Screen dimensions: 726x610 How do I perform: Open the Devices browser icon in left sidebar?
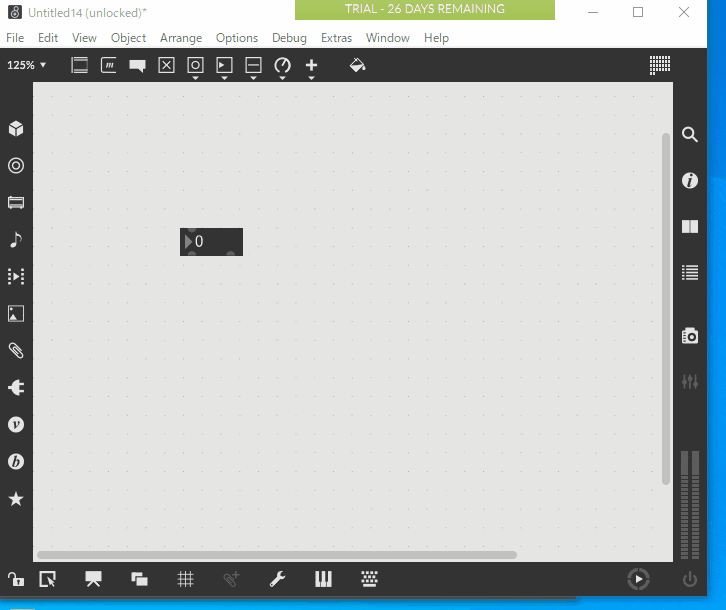click(16, 202)
